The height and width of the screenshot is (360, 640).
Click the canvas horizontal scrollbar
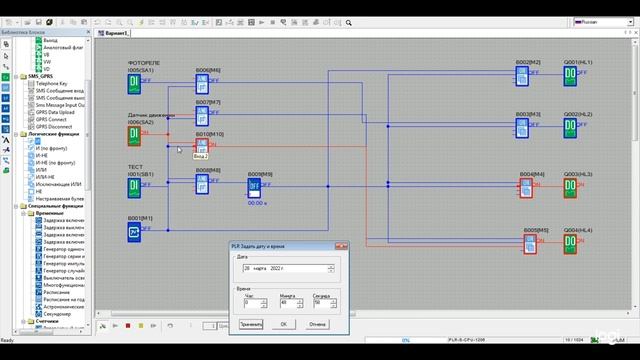[x=233, y=314]
